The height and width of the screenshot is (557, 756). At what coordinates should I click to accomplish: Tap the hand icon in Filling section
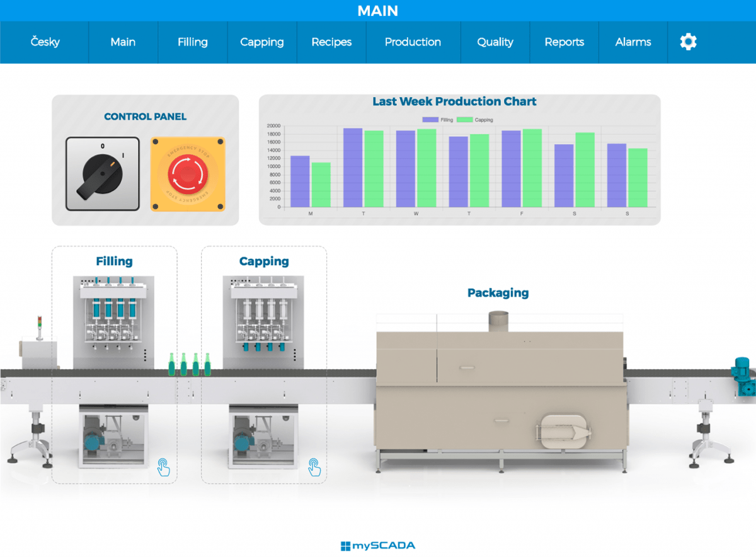[x=163, y=468]
